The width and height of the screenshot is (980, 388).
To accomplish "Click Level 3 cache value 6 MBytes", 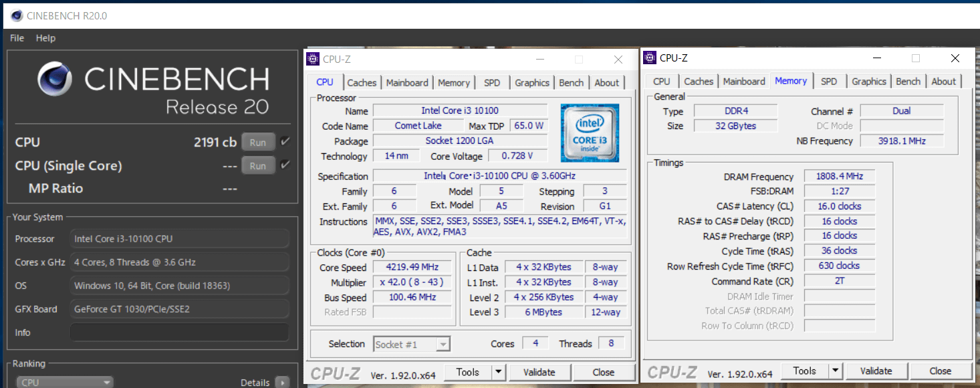I will pyautogui.click(x=543, y=312).
